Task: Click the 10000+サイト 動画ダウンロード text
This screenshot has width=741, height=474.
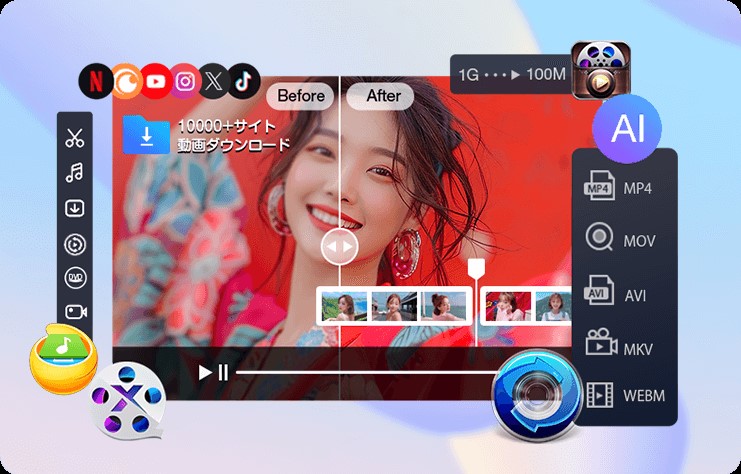Action: click(233, 136)
